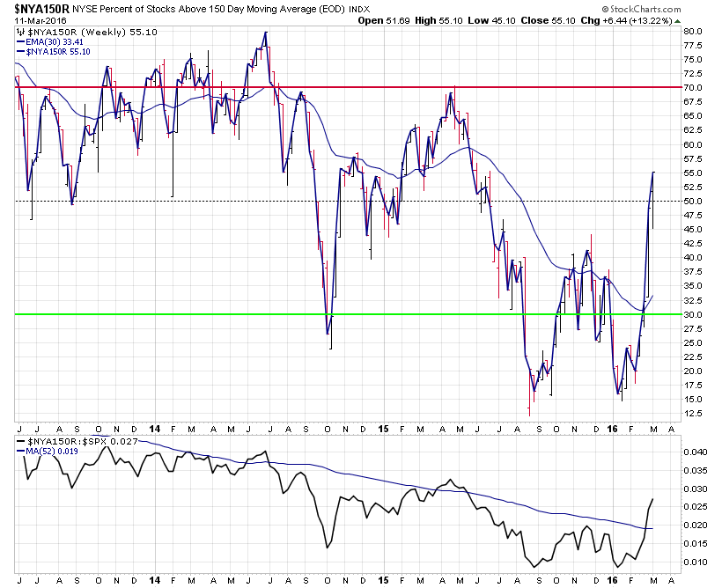Click the INDX exchange label
Viewport: 722px width, 588px height.
(359, 9)
